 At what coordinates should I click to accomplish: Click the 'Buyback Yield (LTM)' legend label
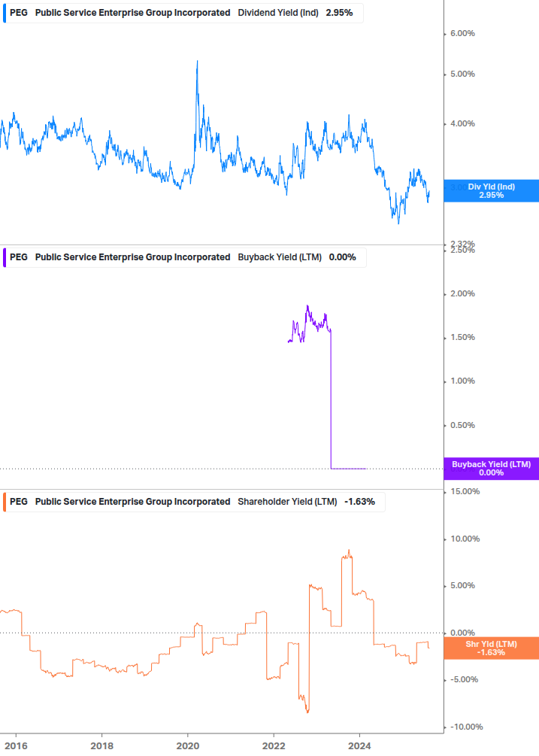coord(280,257)
